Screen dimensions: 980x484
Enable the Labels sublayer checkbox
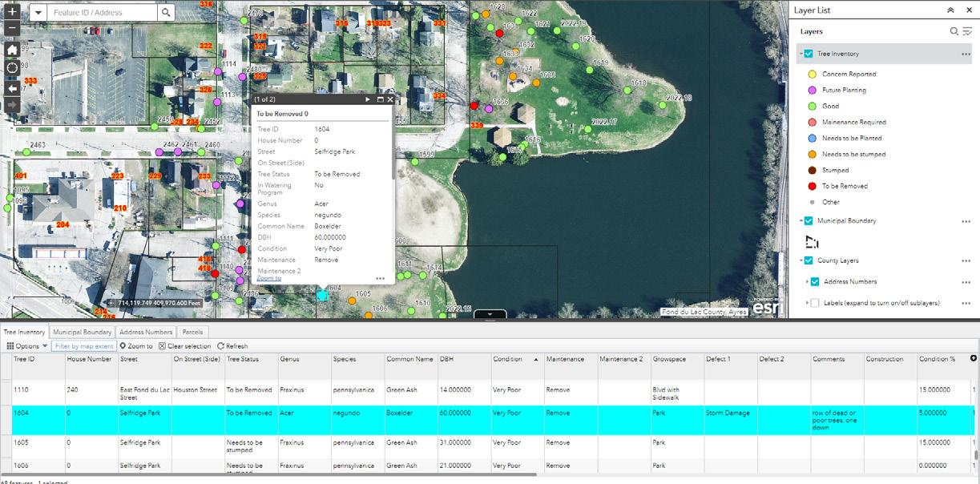coord(815,303)
